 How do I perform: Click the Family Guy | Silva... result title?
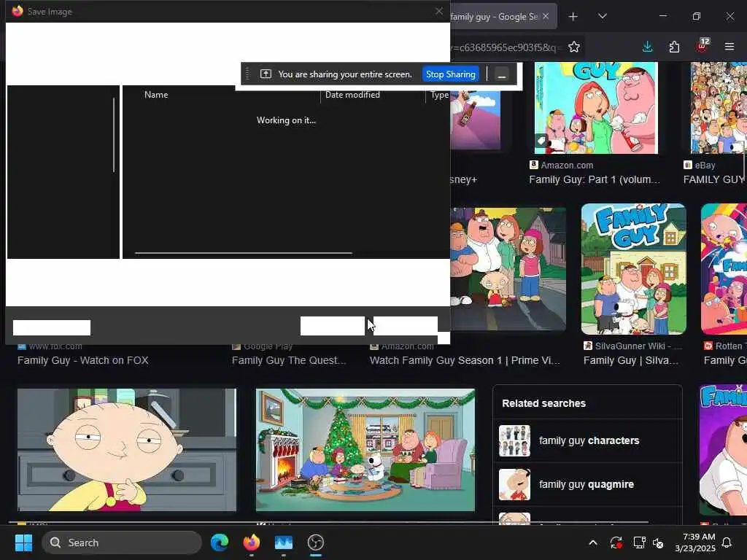click(x=631, y=360)
